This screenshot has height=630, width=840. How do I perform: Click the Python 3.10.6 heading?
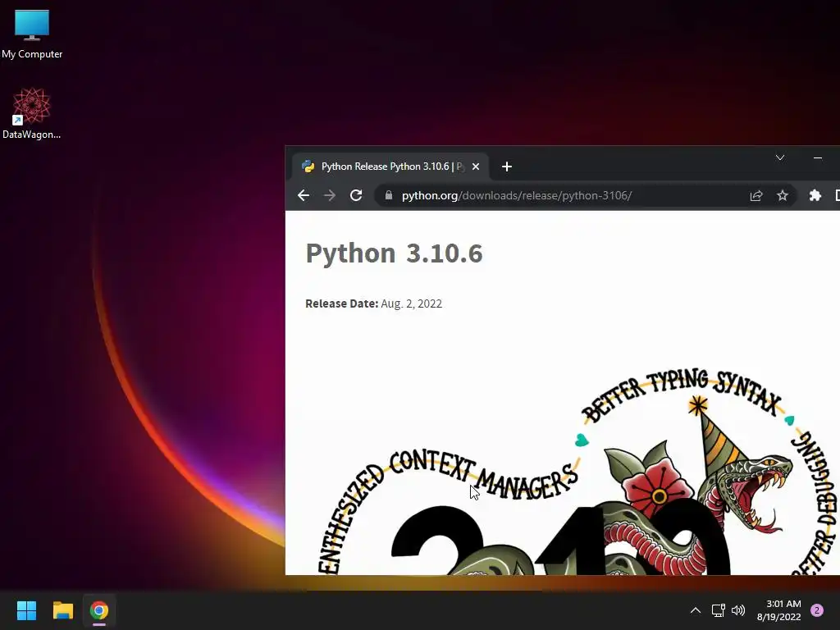click(x=394, y=253)
